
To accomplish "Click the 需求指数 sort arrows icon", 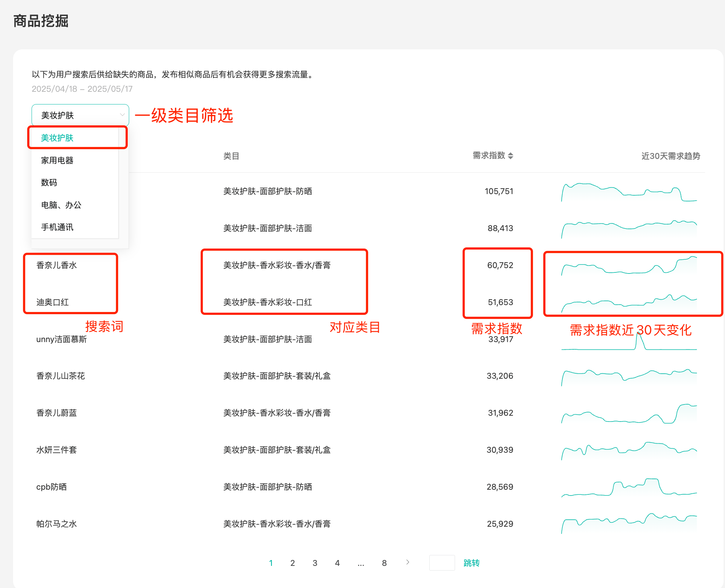I will 511,156.
